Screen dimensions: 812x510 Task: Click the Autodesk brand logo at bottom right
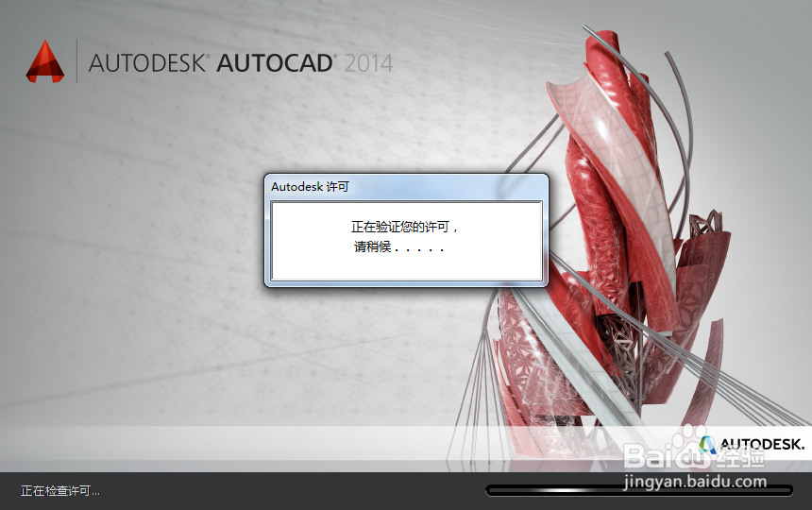(x=752, y=444)
